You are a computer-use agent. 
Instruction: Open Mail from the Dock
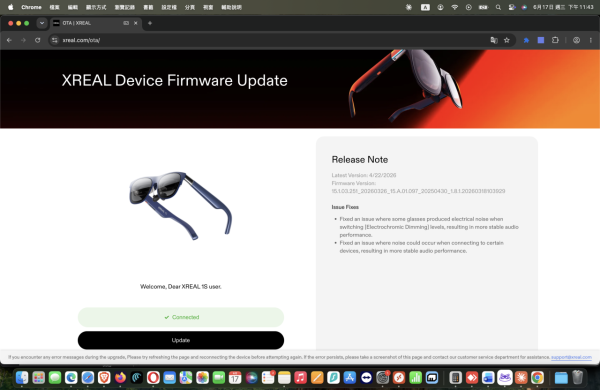coord(170,378)
